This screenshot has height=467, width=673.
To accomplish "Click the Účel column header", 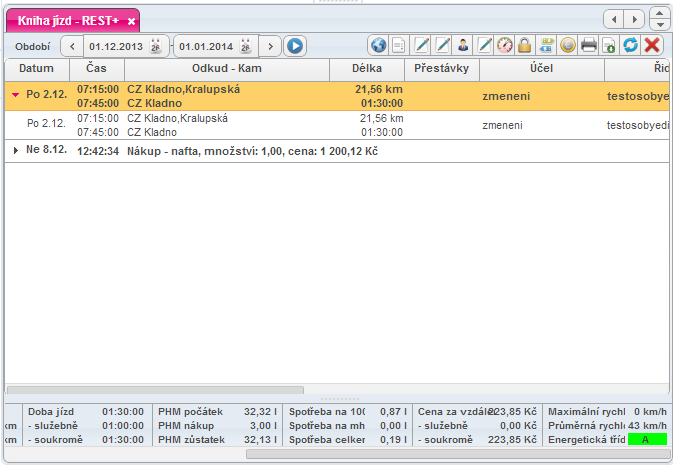I will point(542,69).
